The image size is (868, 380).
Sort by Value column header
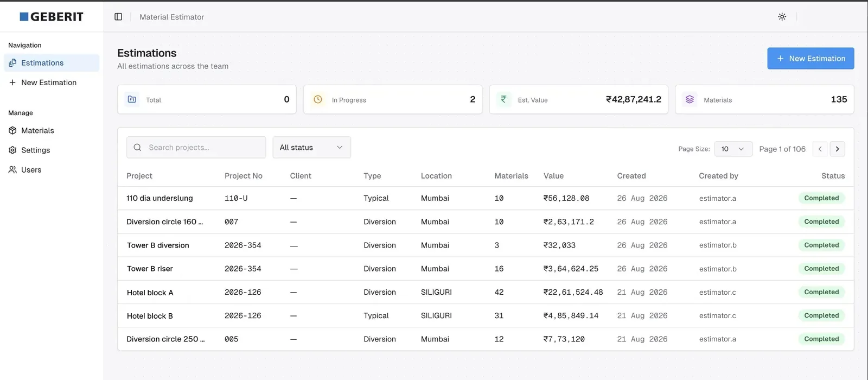click(553, 176)
